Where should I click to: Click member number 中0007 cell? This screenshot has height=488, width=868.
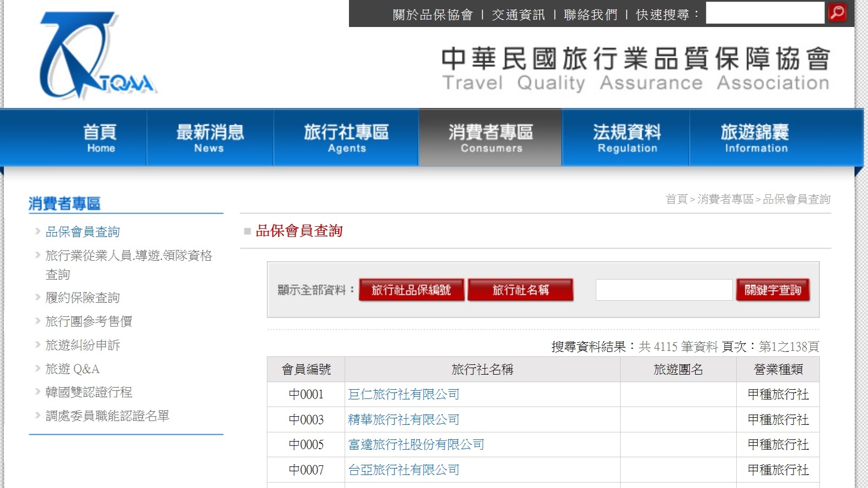point(306,470)
